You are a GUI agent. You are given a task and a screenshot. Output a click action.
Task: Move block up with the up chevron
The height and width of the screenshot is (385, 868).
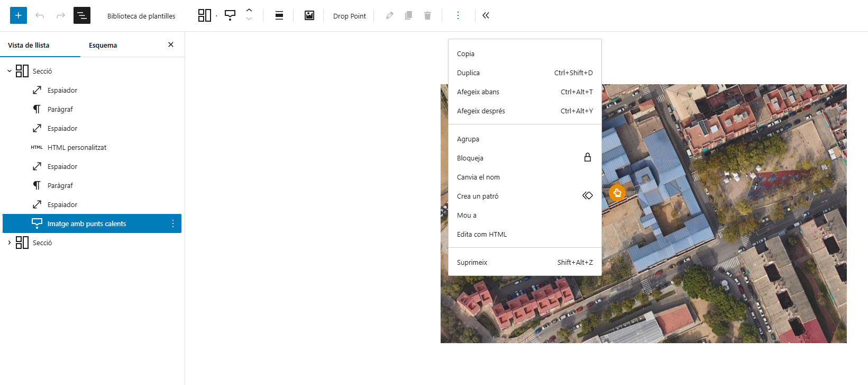[249, 10]
